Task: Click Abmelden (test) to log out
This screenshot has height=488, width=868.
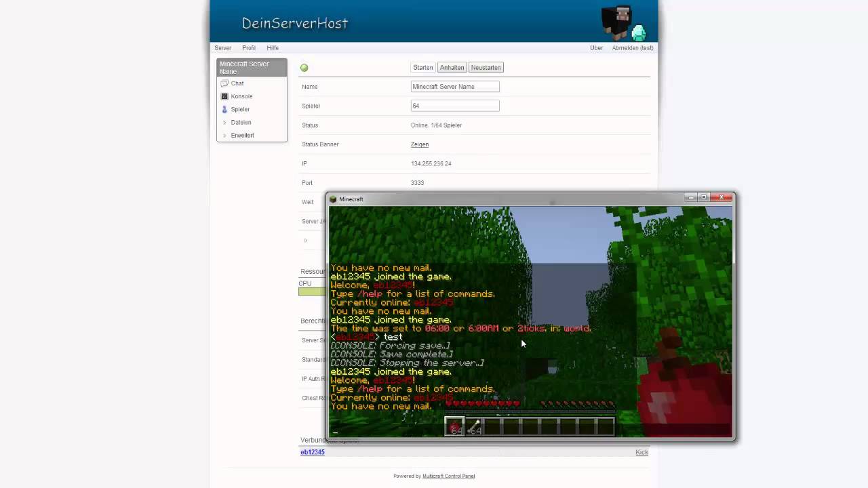Action: click(x=633, y=48)
